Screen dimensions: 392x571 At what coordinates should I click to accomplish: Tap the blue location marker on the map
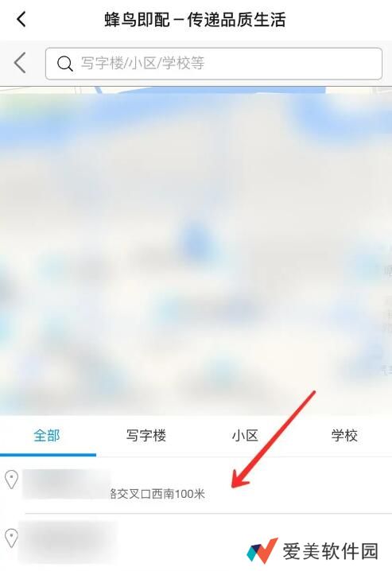195,239
